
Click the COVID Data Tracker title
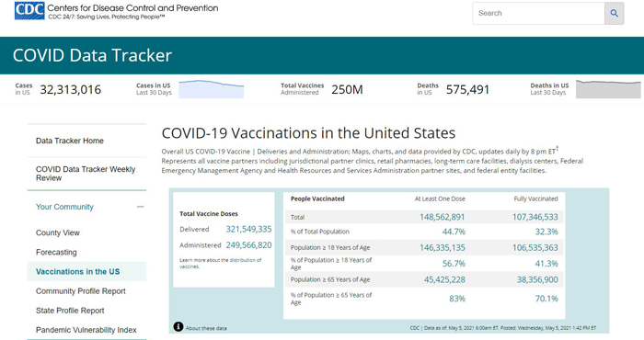pyautogui.click(x=92, y=55)
